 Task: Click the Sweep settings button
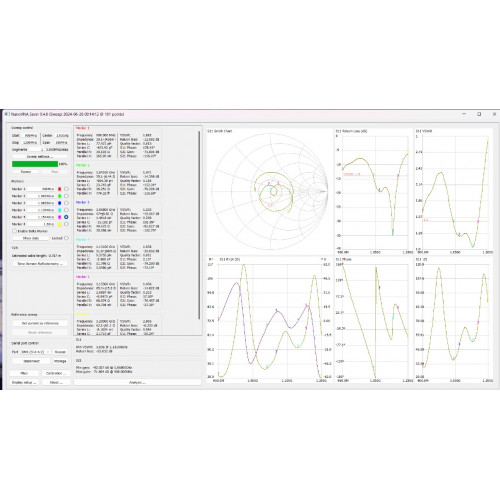(40, 156)
